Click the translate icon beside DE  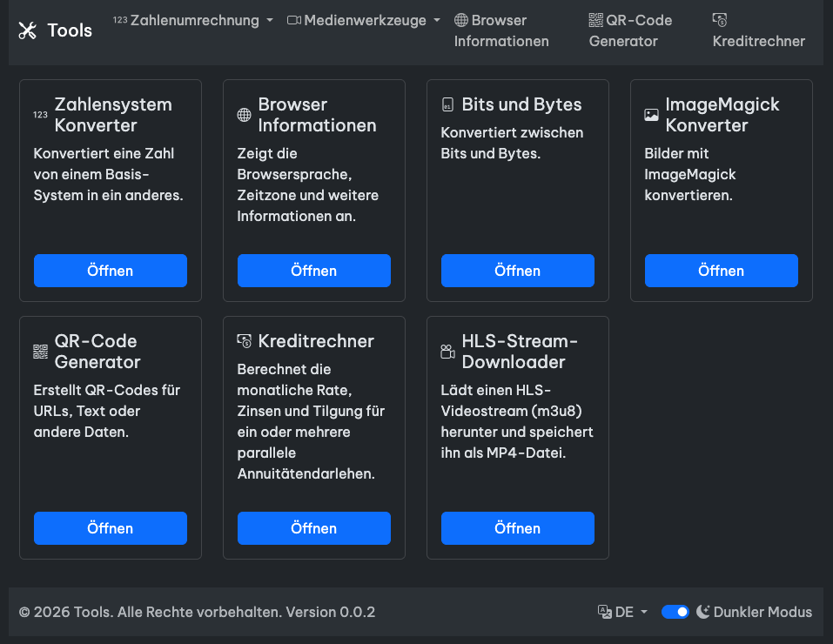pyautogui.click(x=605, y=612)
